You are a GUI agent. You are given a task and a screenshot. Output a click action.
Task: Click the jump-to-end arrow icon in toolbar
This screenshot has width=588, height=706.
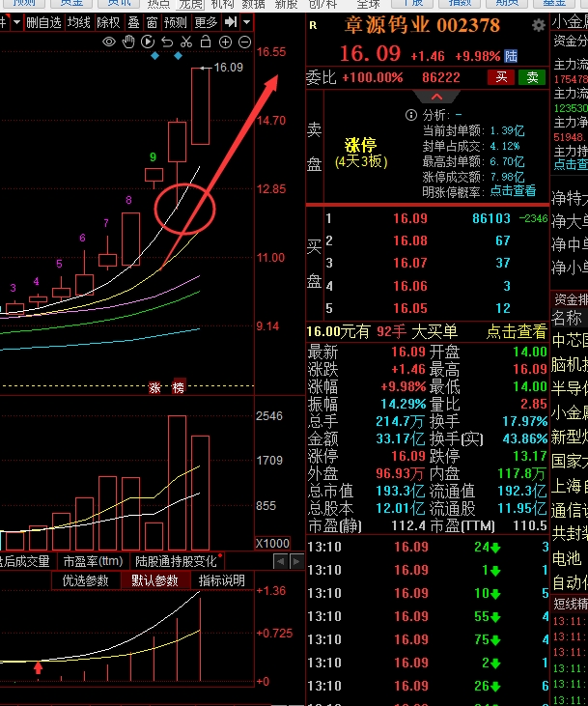pyautogui.click(x=231, y=21)
